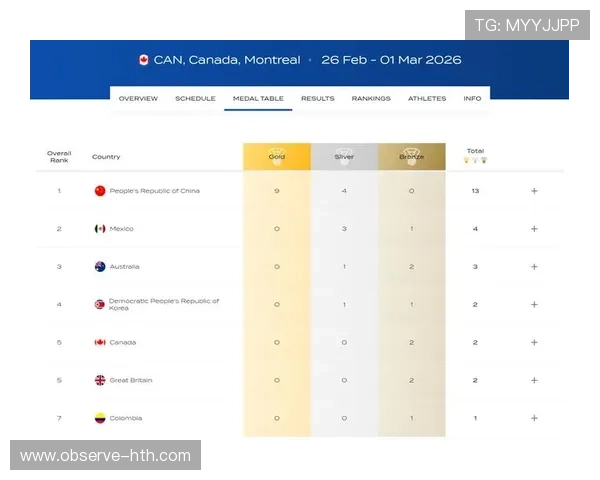Click the DPR Korea flag icon

pos(100,305)
